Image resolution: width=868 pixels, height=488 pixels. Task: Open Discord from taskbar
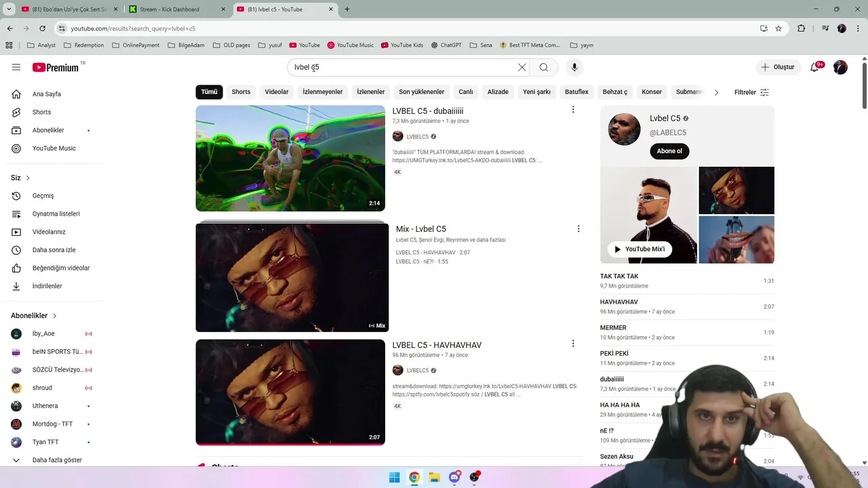(x=454, y=477)
